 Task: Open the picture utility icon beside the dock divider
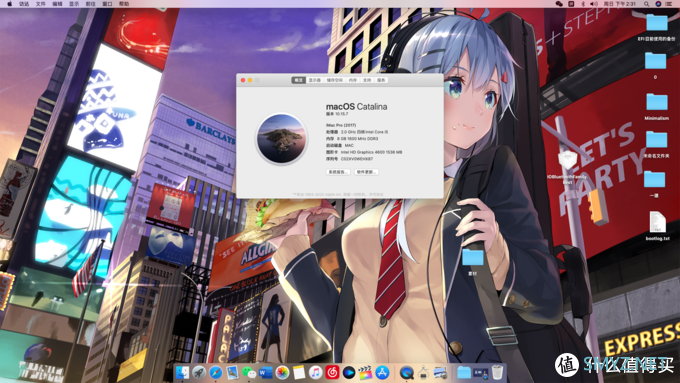pos(440,372)
